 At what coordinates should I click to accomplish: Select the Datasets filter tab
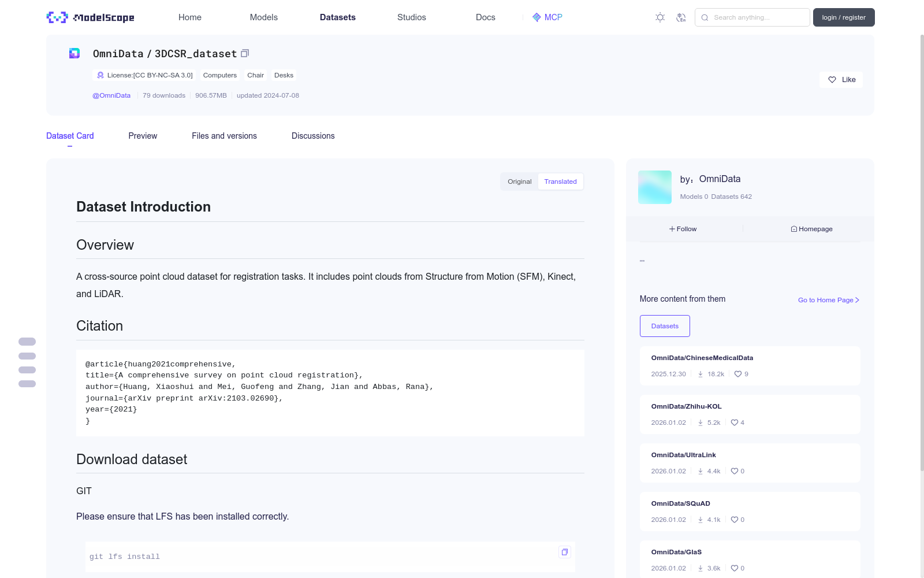click(665, 326)
